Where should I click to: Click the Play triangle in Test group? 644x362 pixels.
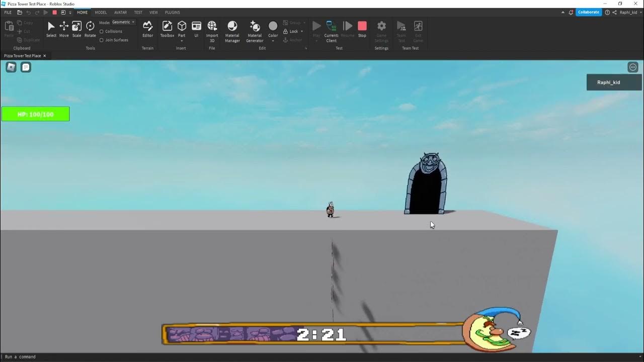tap(316, 26)
